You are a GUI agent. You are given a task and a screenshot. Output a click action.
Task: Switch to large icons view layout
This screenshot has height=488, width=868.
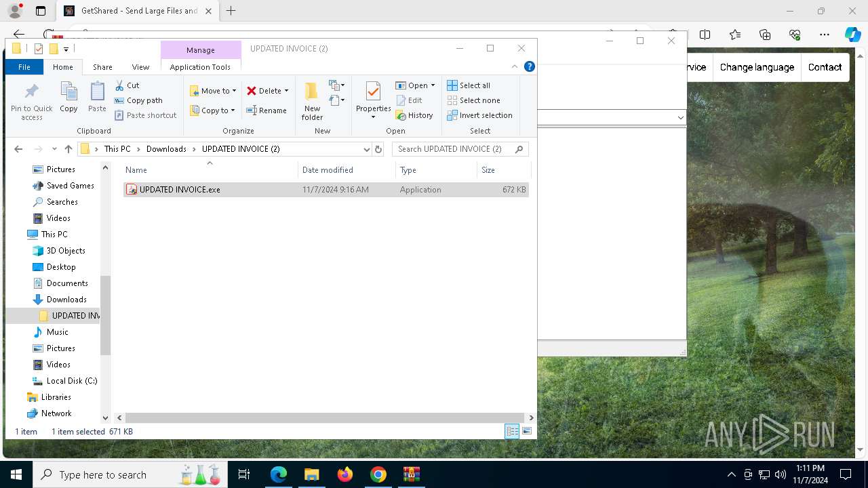point(527,431)
